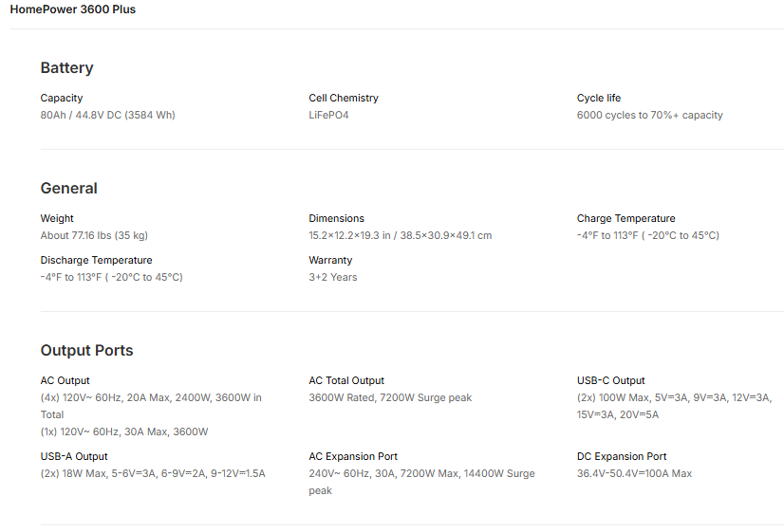The height and width of the screenshot is (532, 784).
Task: Click the Cycle life label
Action: pyautogui.click(x=599, y=98)
